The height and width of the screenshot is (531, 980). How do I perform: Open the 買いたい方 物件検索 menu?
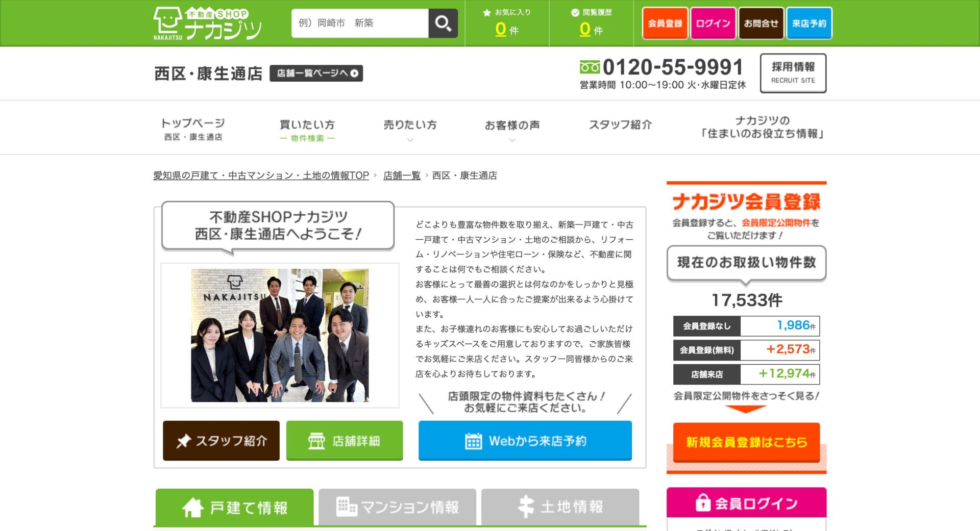click(307, 130)
